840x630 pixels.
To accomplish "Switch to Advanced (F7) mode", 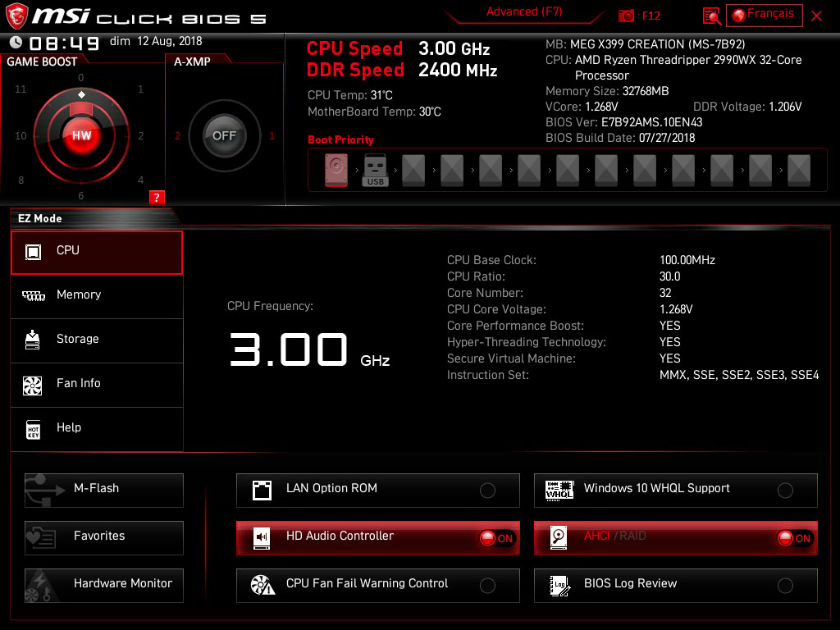I will point(523,12).
